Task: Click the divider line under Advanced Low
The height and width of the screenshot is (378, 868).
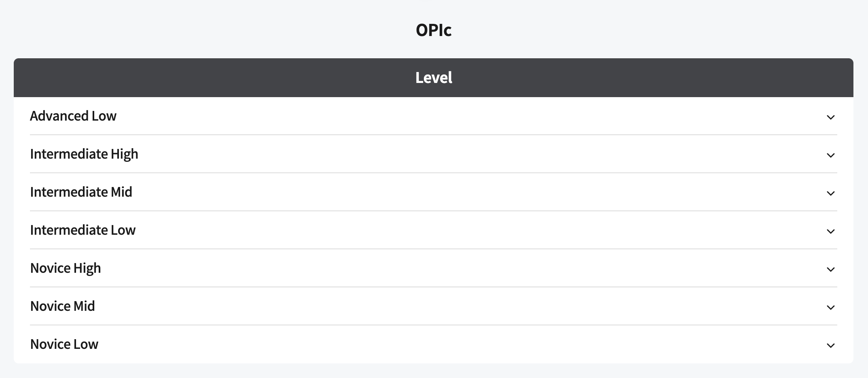Action: coord(434,135)
